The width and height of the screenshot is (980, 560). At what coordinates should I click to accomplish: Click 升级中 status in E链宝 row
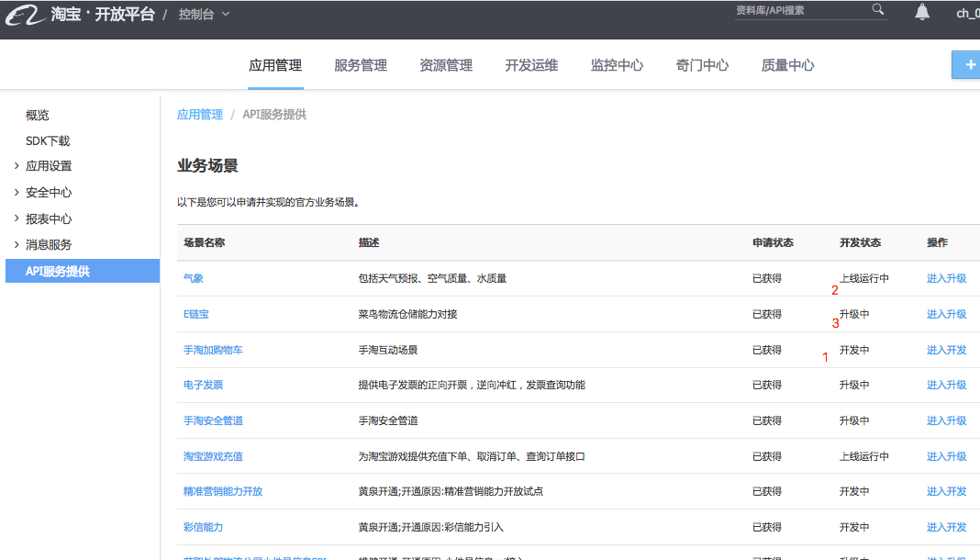(853, 314)
